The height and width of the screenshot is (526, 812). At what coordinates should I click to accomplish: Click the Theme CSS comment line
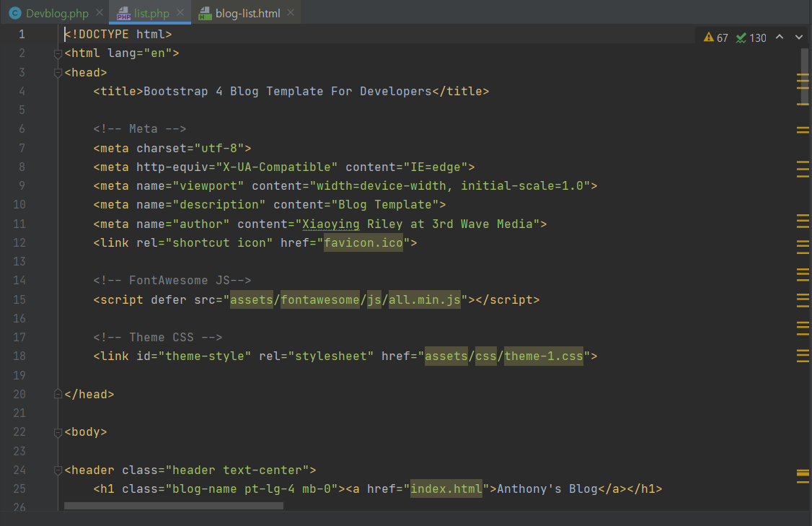(158, 338)
